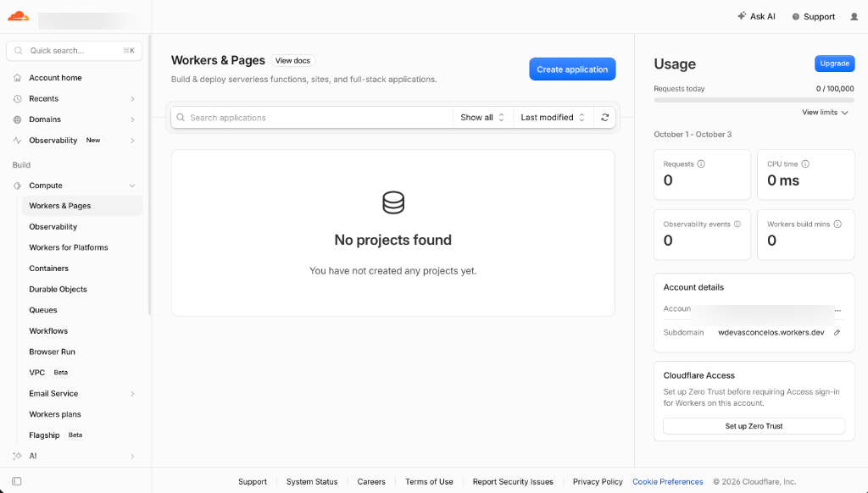868x493 pixels.
Task: Click Create application button
Action: (572, 69)
